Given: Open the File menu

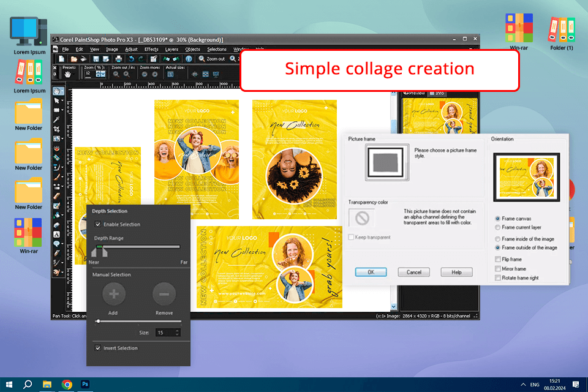Looking at the screenshot, I should click(x=66, y=49).
